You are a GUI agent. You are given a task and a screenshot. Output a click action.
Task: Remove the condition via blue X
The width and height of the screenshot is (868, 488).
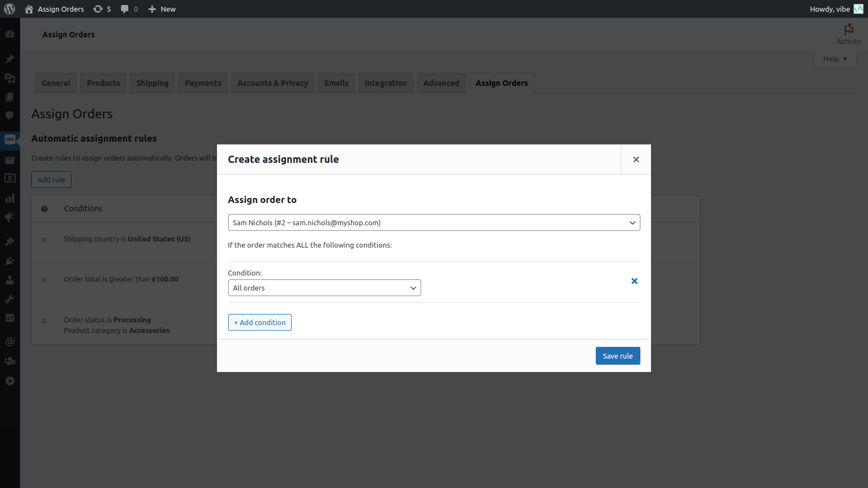(634, 281)
